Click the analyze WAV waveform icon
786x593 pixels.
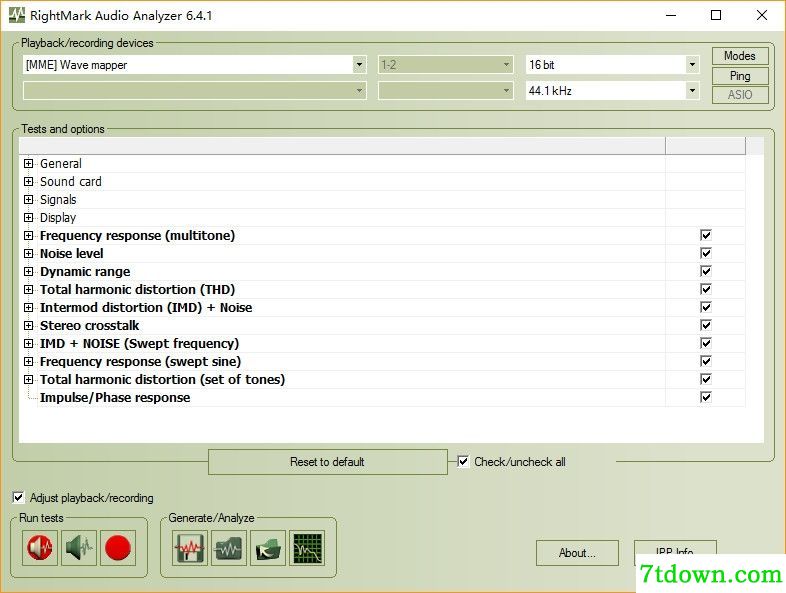coord(229,548)
